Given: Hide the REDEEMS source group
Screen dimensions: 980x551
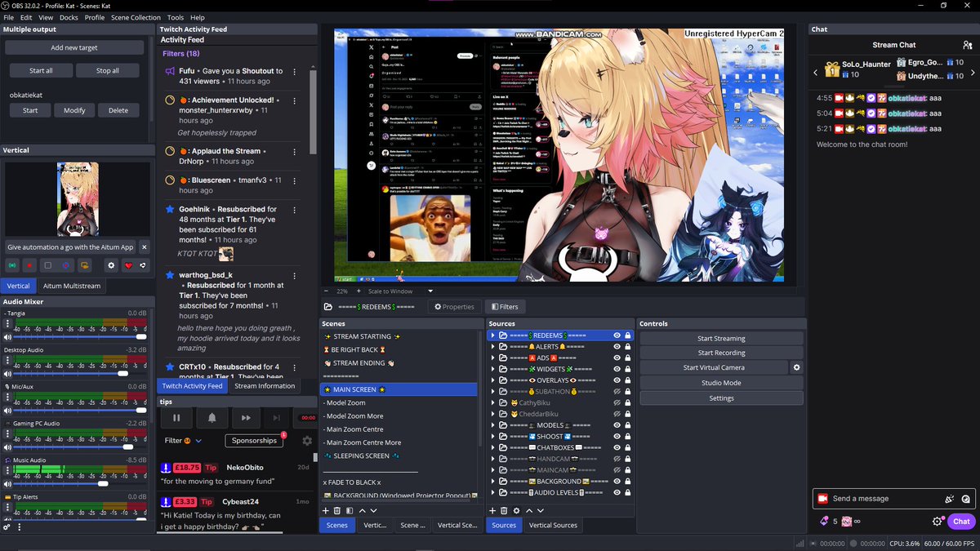Looking at the screenshot, I should (x=617, y=335).
